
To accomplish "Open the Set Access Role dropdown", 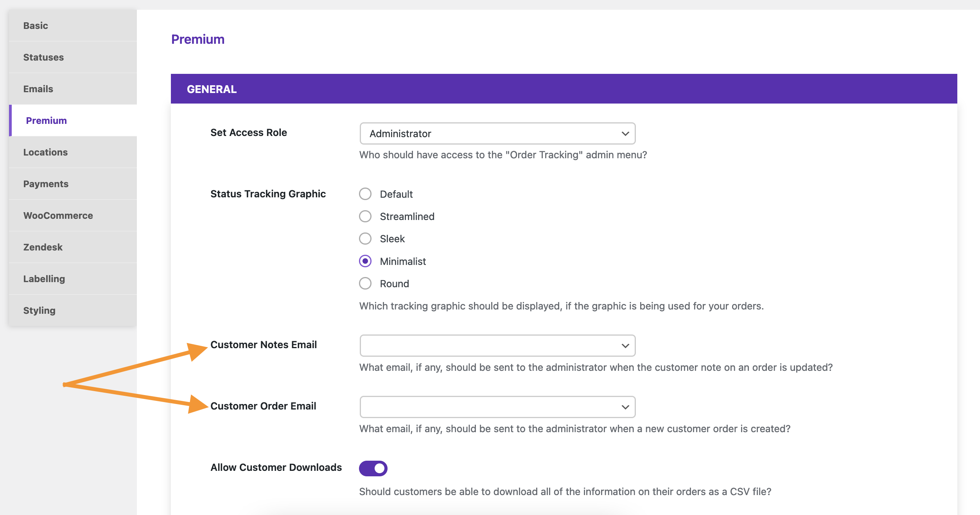I will 497,134.
